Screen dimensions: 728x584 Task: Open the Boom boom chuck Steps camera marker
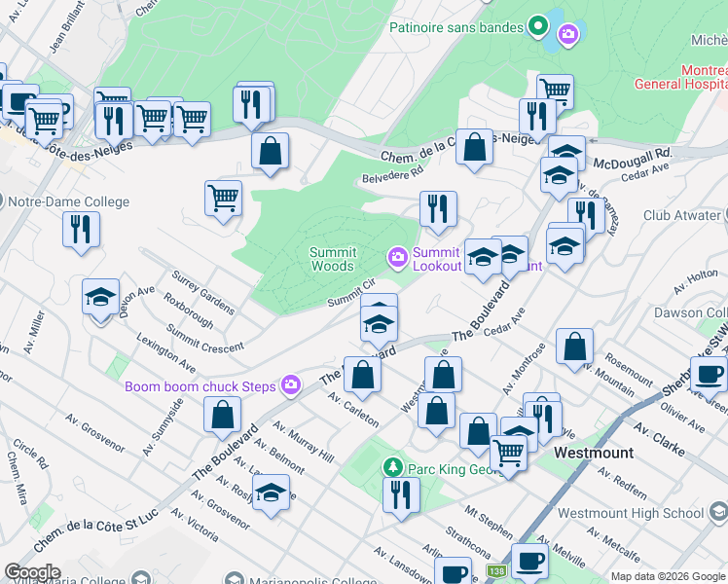click(x=292, y=385)
